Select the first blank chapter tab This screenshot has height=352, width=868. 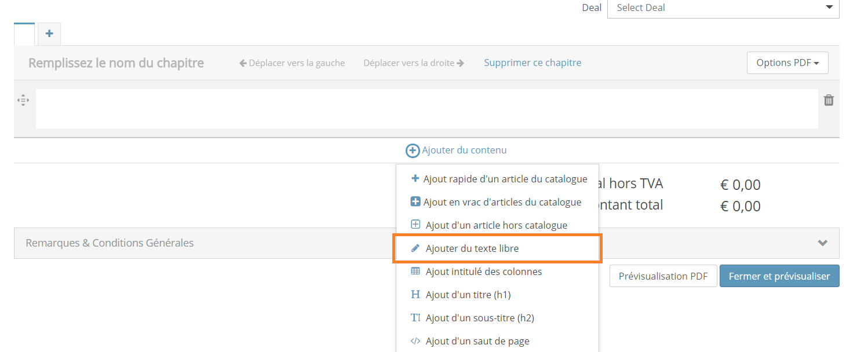click(x=24, y=34)
